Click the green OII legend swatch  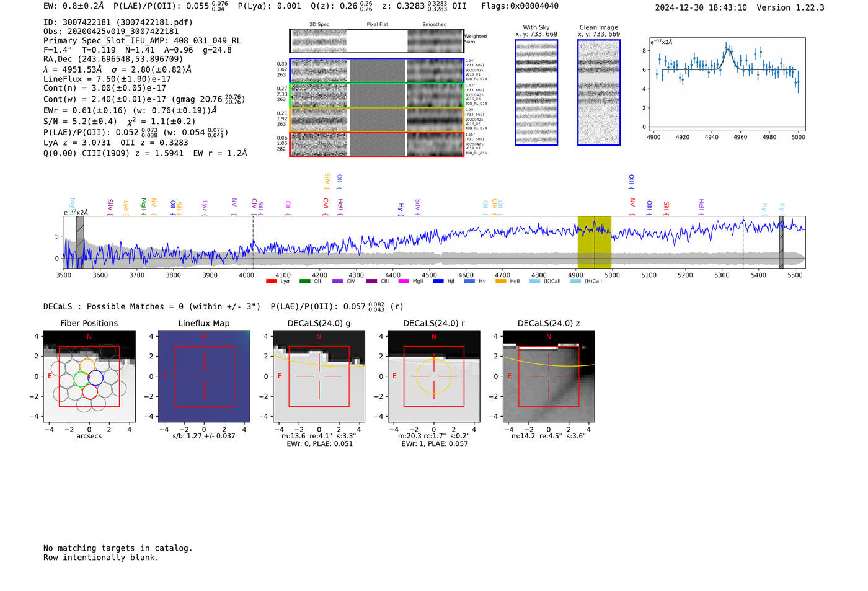304,282
